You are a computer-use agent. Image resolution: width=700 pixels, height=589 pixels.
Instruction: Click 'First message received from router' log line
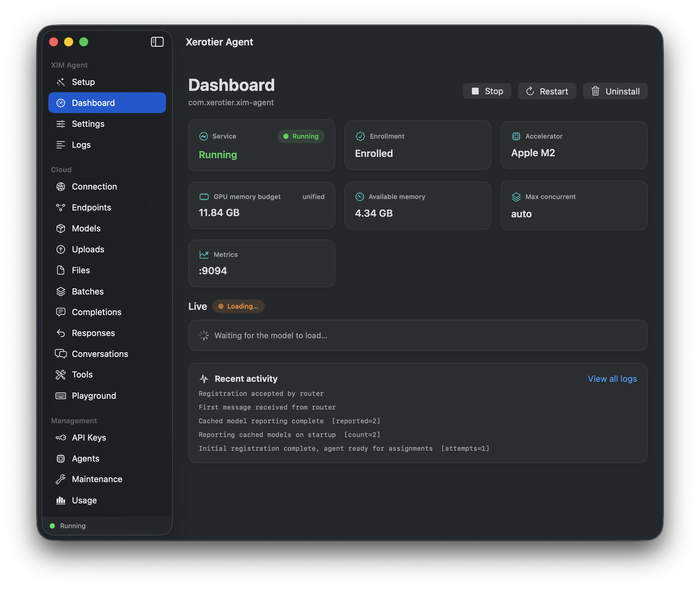[267, 407]
